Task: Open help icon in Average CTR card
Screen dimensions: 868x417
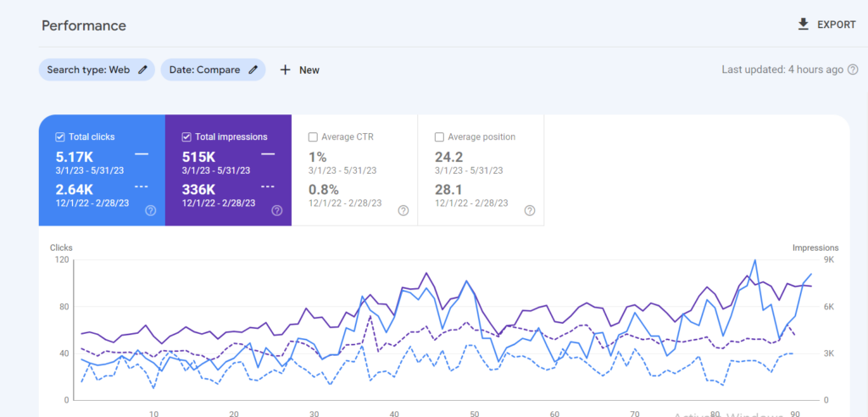Action: (x=403, y=210)
